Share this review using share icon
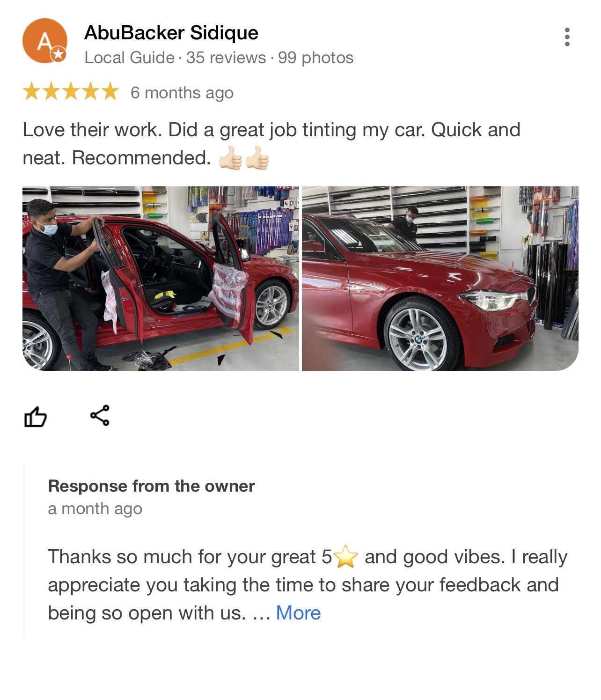The image size is (601, 700). tap(100, 415)
